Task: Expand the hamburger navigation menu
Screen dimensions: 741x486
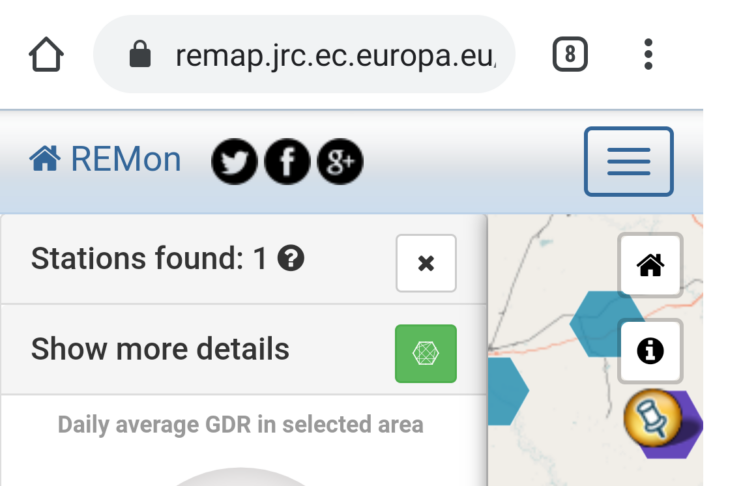Action: [x=629, y=161]
